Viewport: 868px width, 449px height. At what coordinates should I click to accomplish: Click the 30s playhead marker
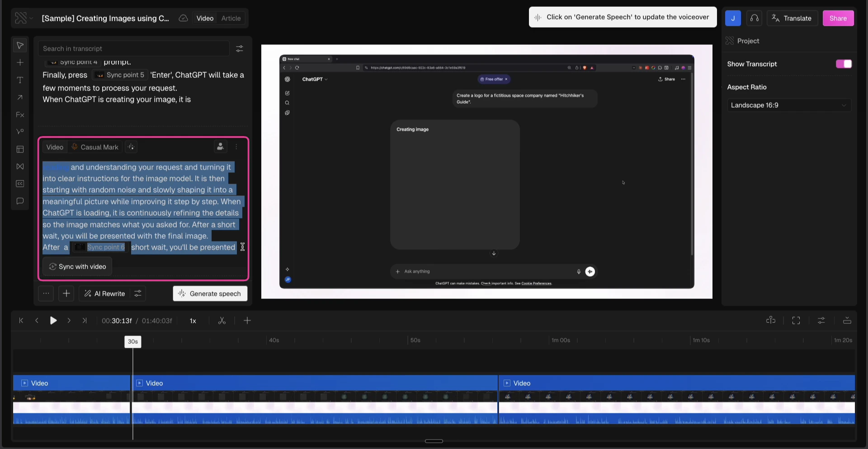click(133, 341)
